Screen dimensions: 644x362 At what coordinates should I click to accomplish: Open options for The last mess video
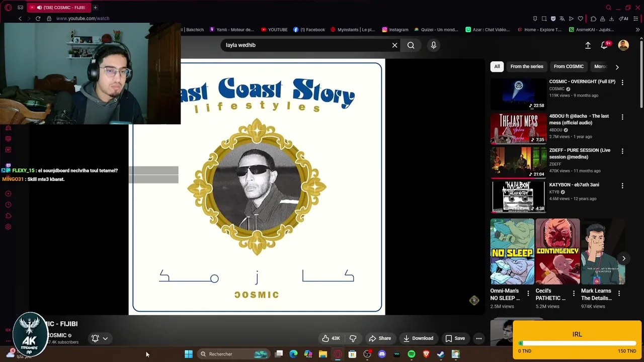(x=622, y=117)
